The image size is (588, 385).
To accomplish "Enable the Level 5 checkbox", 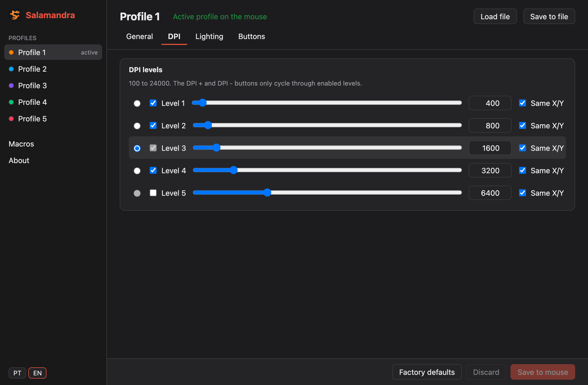I will pyautogui.click(x=153, y=193).
